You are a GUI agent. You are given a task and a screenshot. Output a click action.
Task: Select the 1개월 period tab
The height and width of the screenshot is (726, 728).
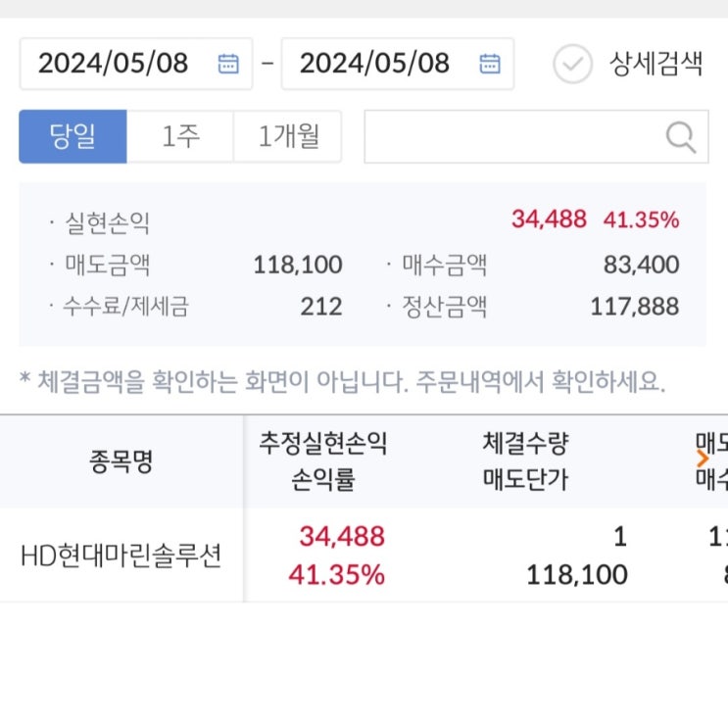288,136
